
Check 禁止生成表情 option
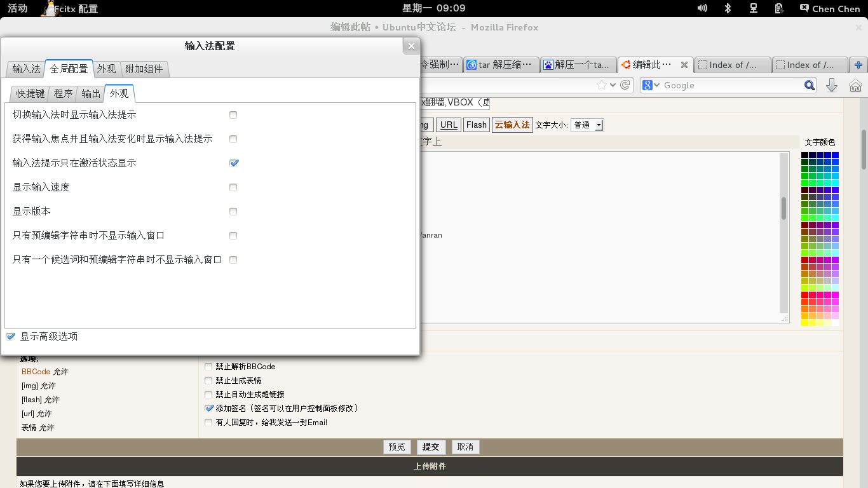[x=208, y=381]
